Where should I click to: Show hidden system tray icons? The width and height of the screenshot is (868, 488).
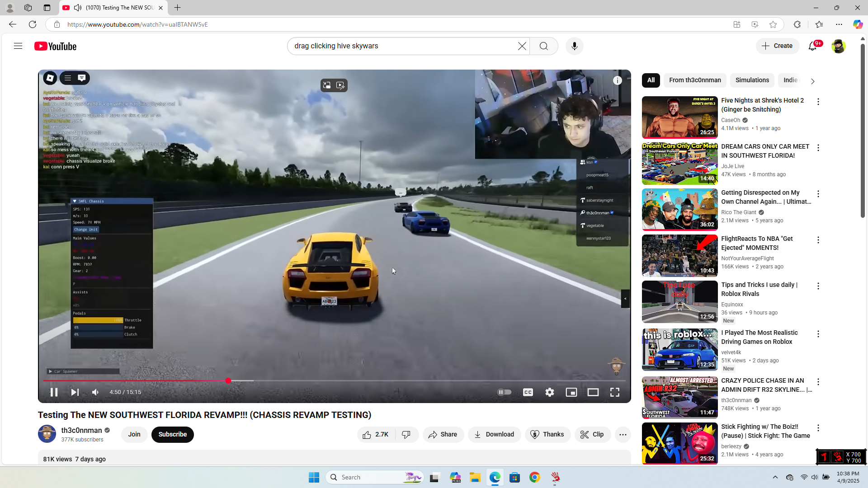[x=775, y=477]
